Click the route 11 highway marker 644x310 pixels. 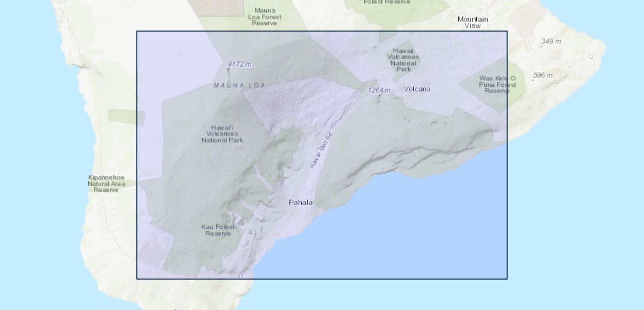click(x=240, y=276)
